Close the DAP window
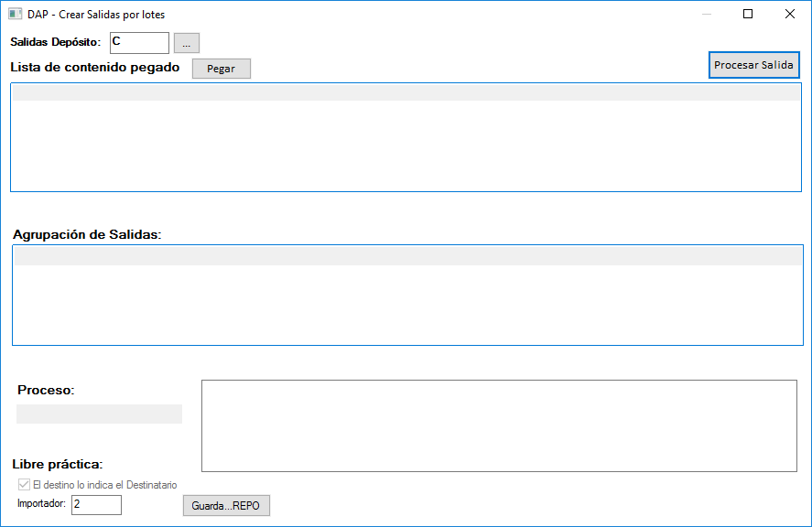This screenshot has height=527, width=812. point(789,15)
